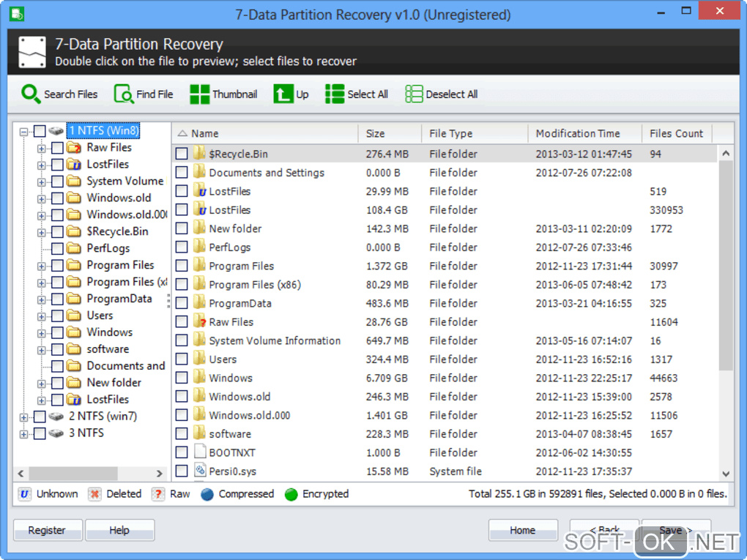747x560 pixels.
Task: Check the Documents and Settings list checkbox
Action: coord(182,172)
